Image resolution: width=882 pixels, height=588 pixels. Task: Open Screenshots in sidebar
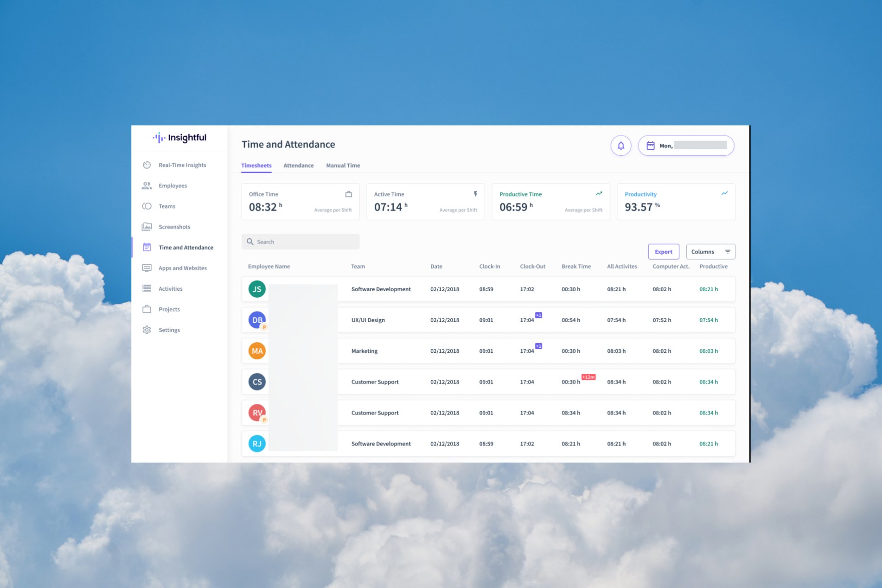tap(175, 227)
